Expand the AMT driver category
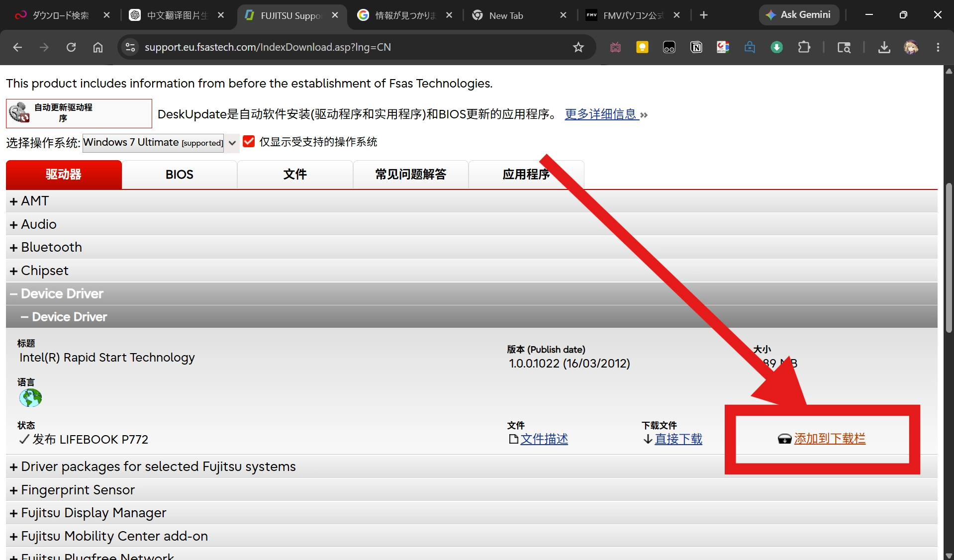The width and height of the screenshot is (954, 560). [x=472, y=201]
